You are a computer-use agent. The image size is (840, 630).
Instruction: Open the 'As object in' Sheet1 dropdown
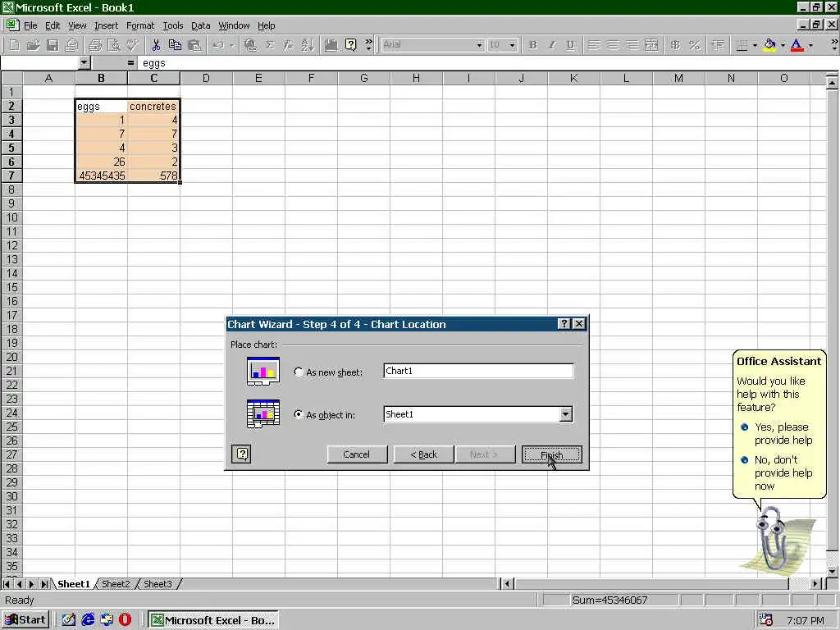[x=566, y=414]
